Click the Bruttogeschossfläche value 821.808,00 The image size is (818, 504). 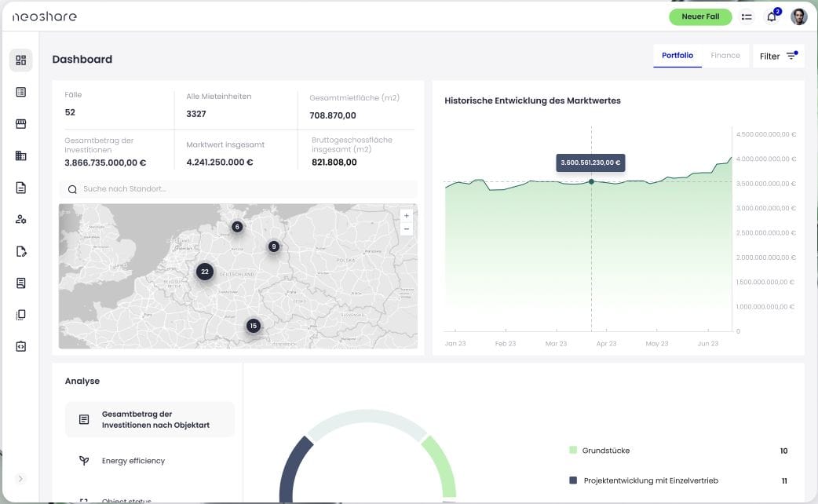(x=334, y=163)
